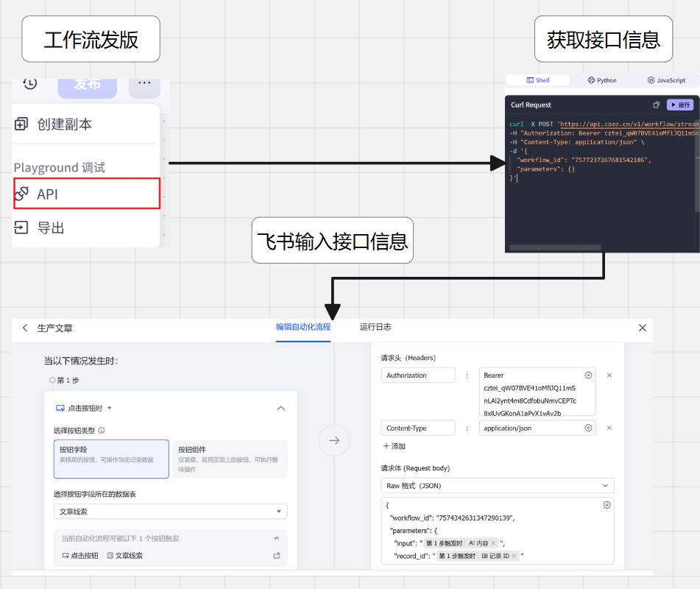Click the circular right-arrow between panels

(x=334, y=440)
